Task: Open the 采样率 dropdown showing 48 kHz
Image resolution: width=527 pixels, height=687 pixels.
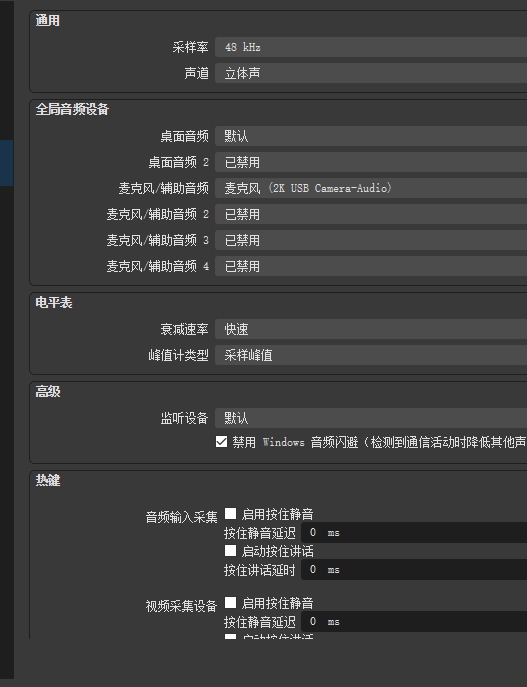Action: point(371,47)
